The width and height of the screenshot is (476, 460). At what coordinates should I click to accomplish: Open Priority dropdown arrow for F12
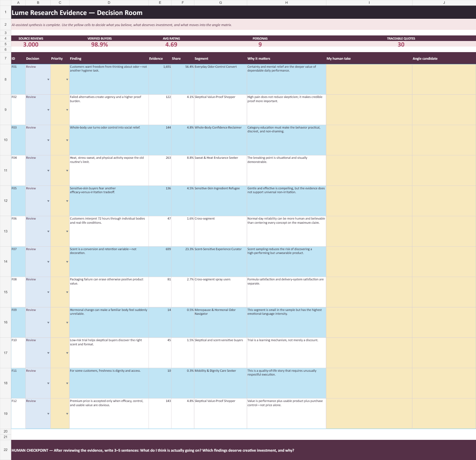(67, 414)
